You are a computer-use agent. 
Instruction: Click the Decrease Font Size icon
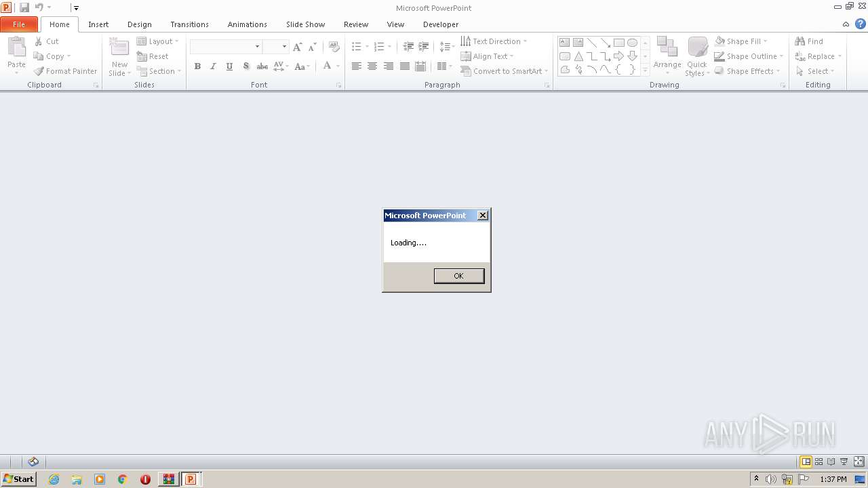point(312,47)
